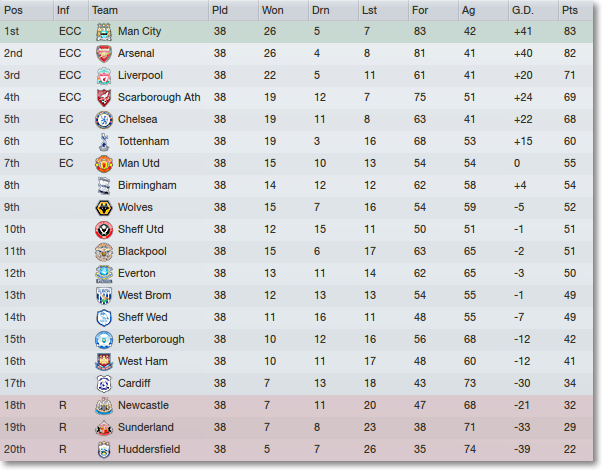Click the Man City club crest

pos(104,32)
